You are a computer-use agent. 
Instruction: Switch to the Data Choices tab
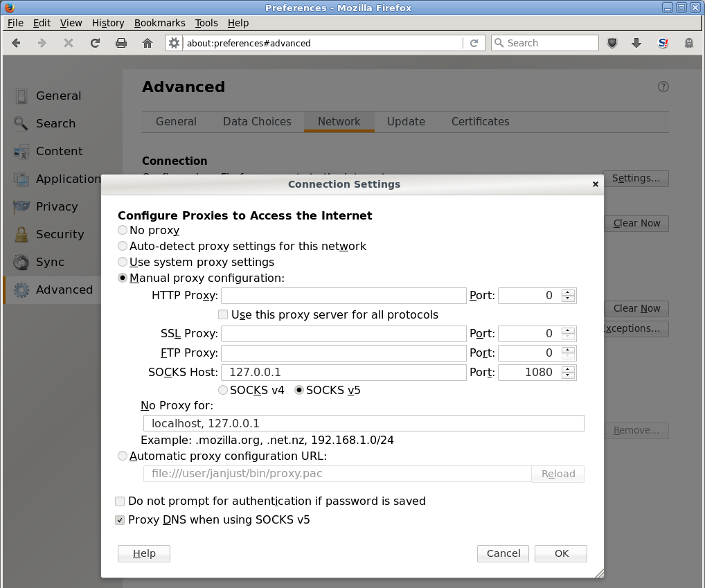pyautogui.click(x=257, y=122)
